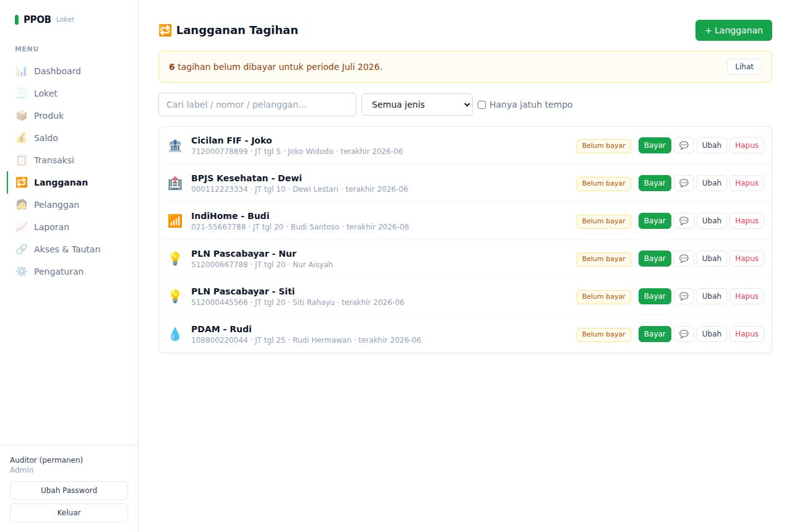Viewport: 792px width, 532px height.
Task: Pay the PLN Pascabayar - Nur bill
Action: [x=655, y=259]
